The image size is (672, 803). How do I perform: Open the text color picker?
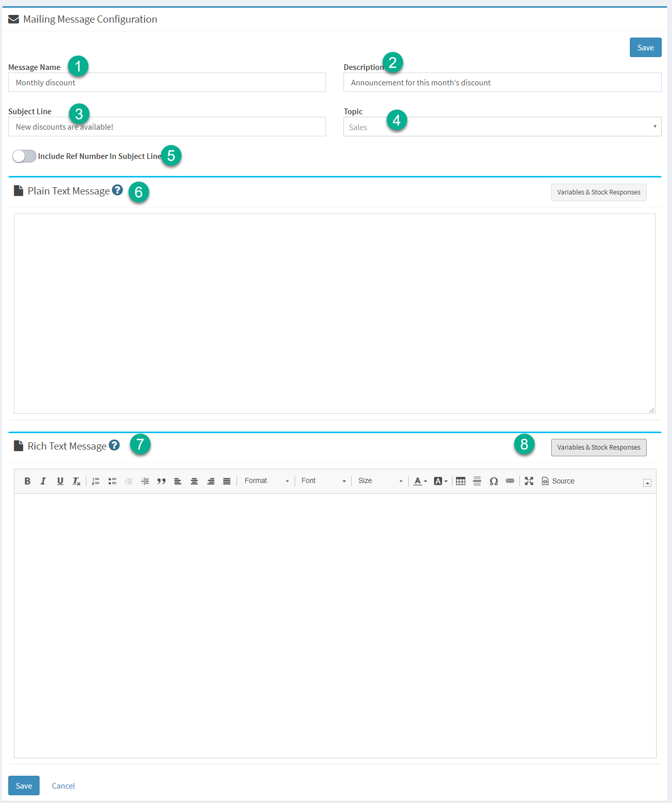coord(421,481)
